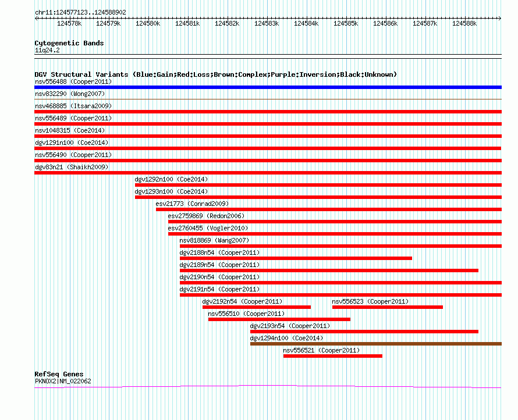Screen dimensions: 518x420
Task: Click the 124586k ruler tick label
Action: (385, 23)
